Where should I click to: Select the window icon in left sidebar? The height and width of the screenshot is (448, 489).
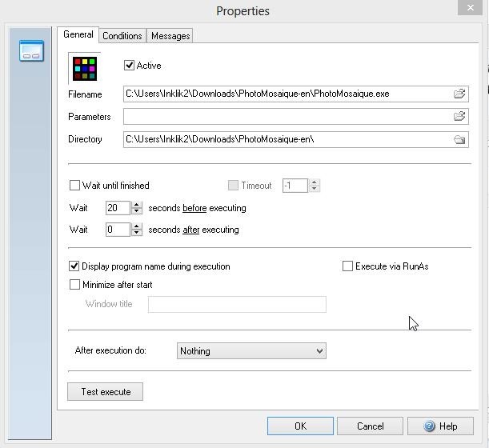(x=31, y=52)
